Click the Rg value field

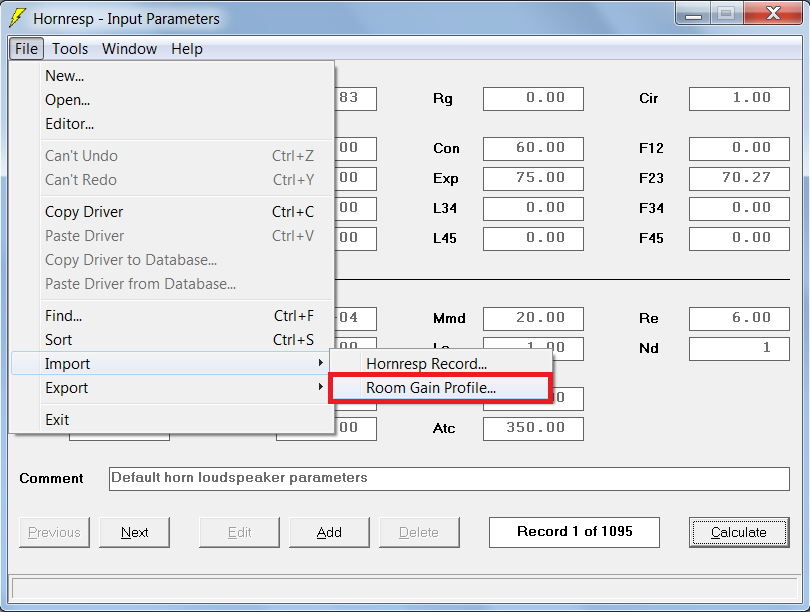click(x=533, y=99)
